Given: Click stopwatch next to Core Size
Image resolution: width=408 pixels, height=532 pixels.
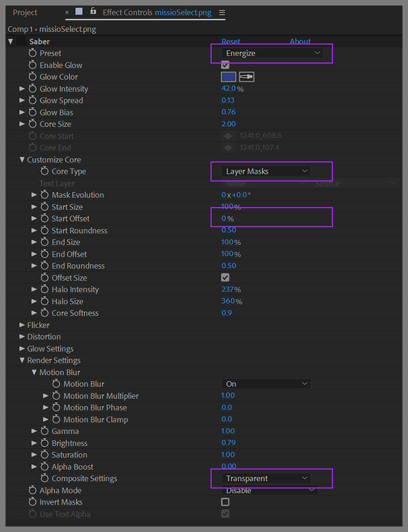Looking at the screenshot, I should [32, 124].
